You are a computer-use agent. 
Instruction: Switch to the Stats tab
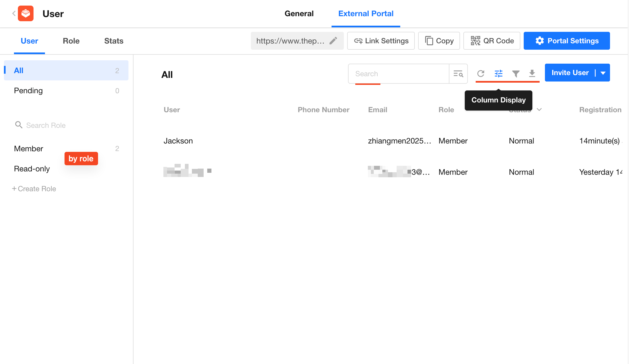pyautogui.click(x=114, y=41)
